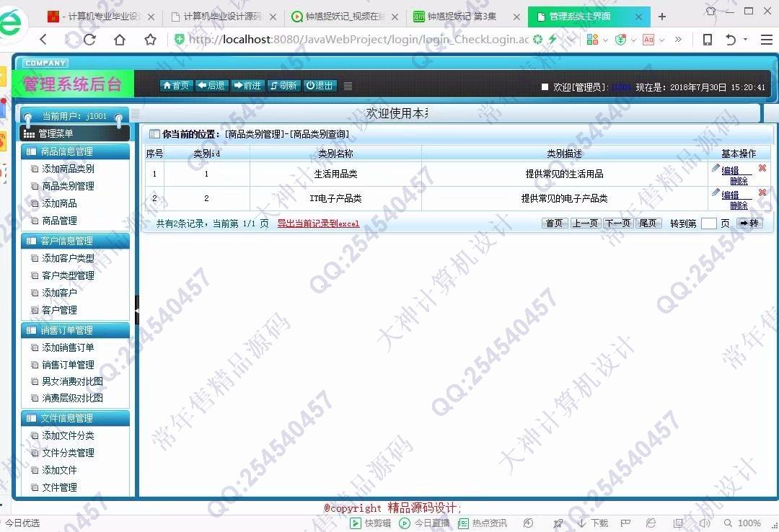The height and width of the screenshot is (532, 779).
Task: Go to 下一页 in pagination
Action: [x=617, y=223]
